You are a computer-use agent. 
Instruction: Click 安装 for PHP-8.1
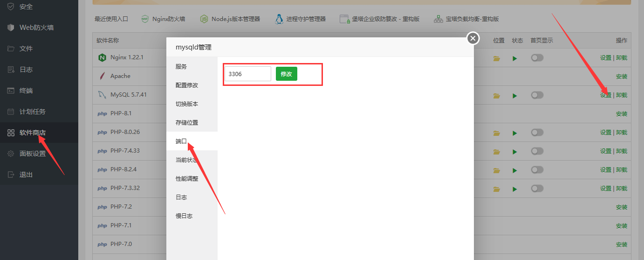pyautogui.click(x=622, y=114)
